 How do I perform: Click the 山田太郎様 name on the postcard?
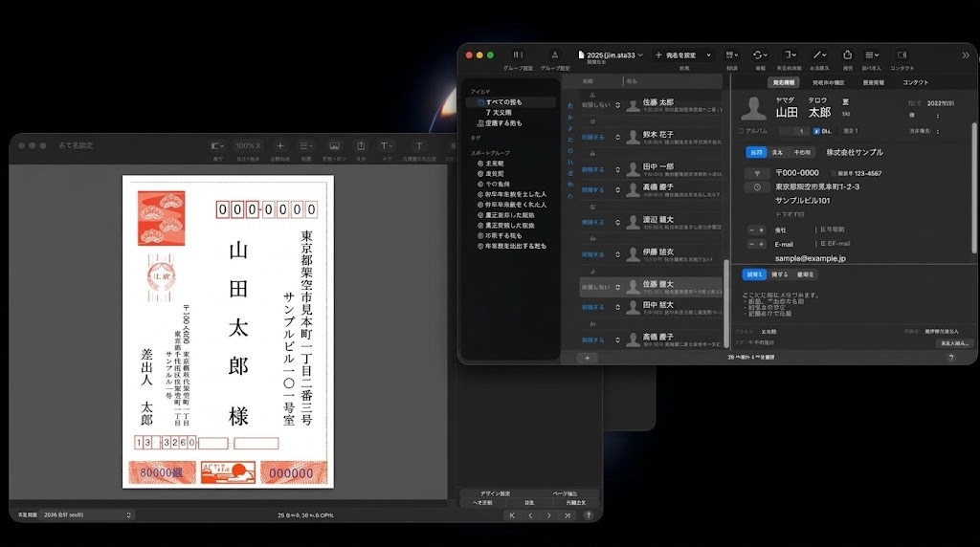pos(238,333)
